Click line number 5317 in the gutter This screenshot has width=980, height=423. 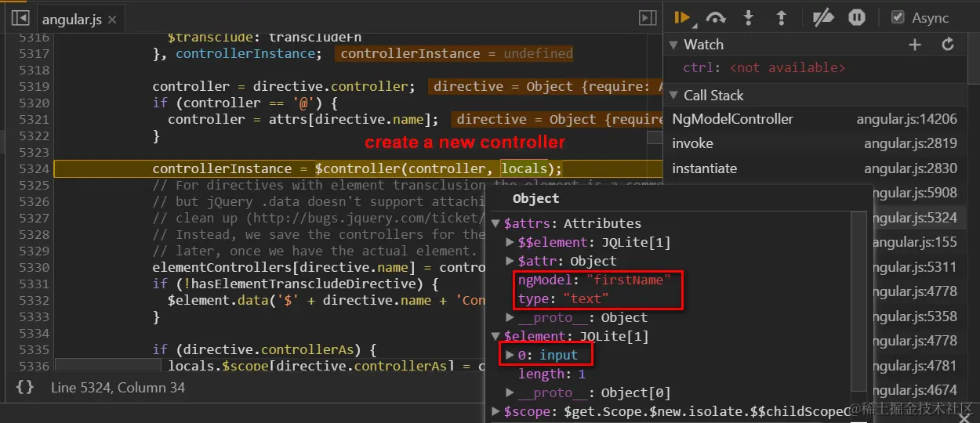point(34,53)
